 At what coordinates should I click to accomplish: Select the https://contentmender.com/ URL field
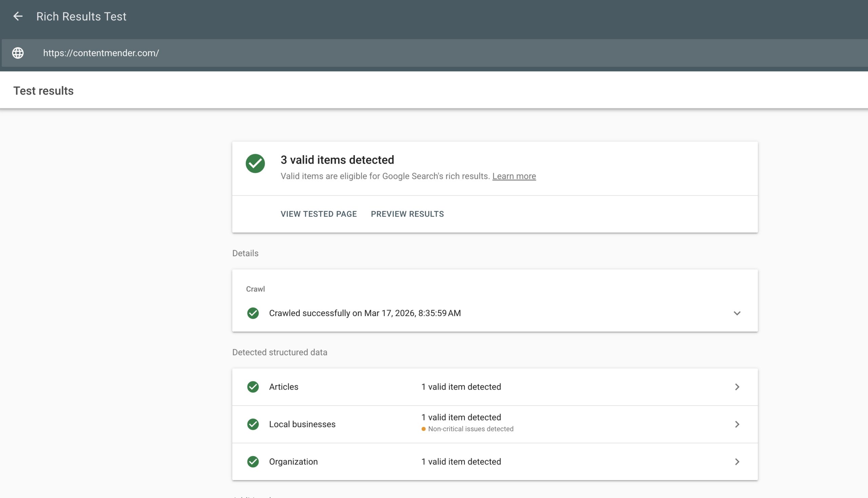point(101,53)
